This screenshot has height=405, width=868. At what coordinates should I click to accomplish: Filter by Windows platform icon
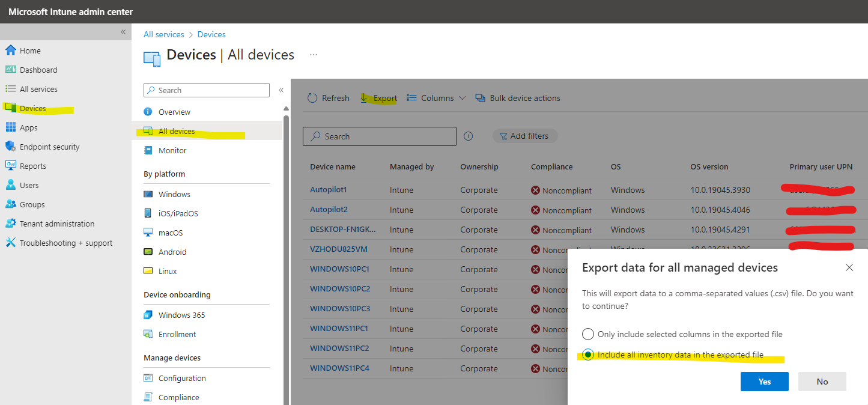click(x=148, y=194)
